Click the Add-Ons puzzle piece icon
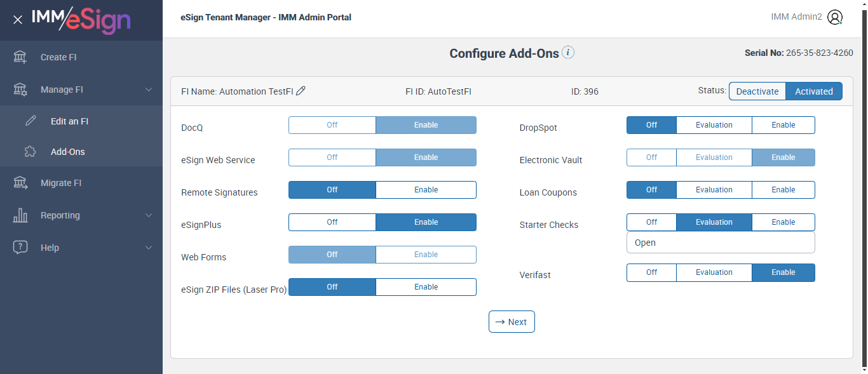 pyautogui.click(x=31, y=152)
